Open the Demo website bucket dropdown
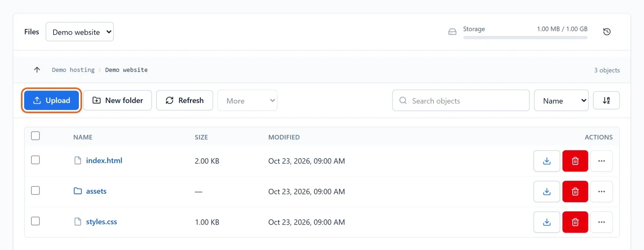The image size is (644, 250). tap(80, 32)
